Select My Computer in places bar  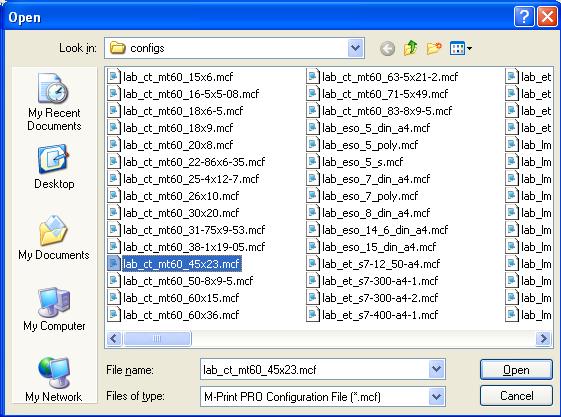(x=54, y=309)
